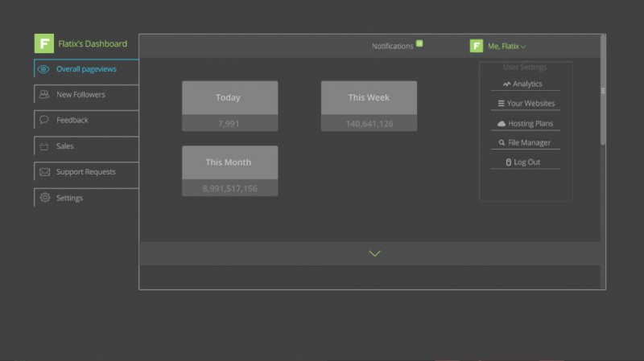Click the Support Requests envelope icon
This screenshot has width=644, height=361.
coord(44,172)
